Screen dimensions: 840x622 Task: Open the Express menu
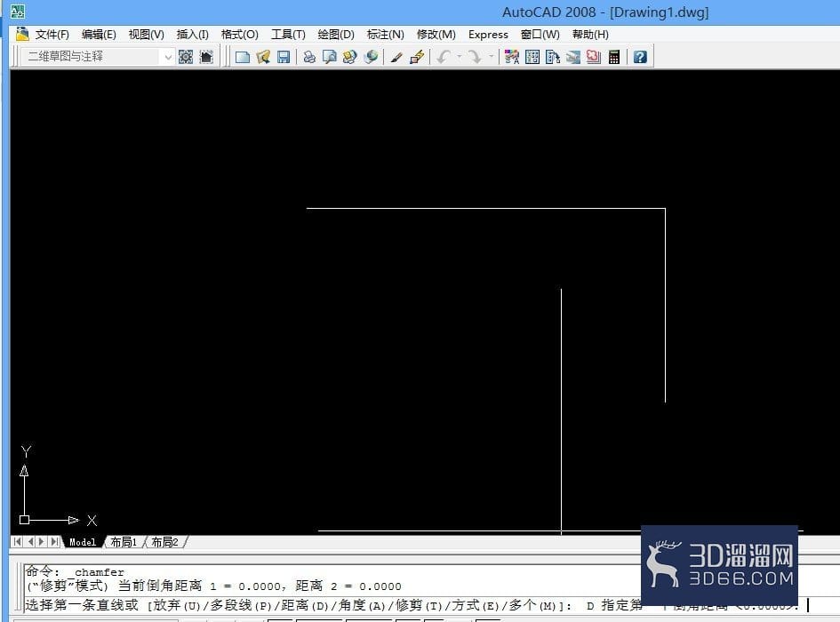tap(488, 35)
